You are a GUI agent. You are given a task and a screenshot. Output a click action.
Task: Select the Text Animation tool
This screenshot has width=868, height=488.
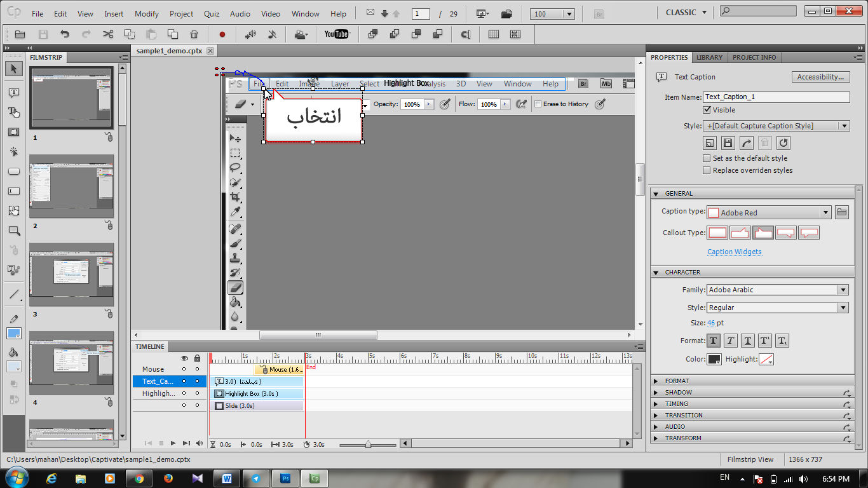(13, 270)
